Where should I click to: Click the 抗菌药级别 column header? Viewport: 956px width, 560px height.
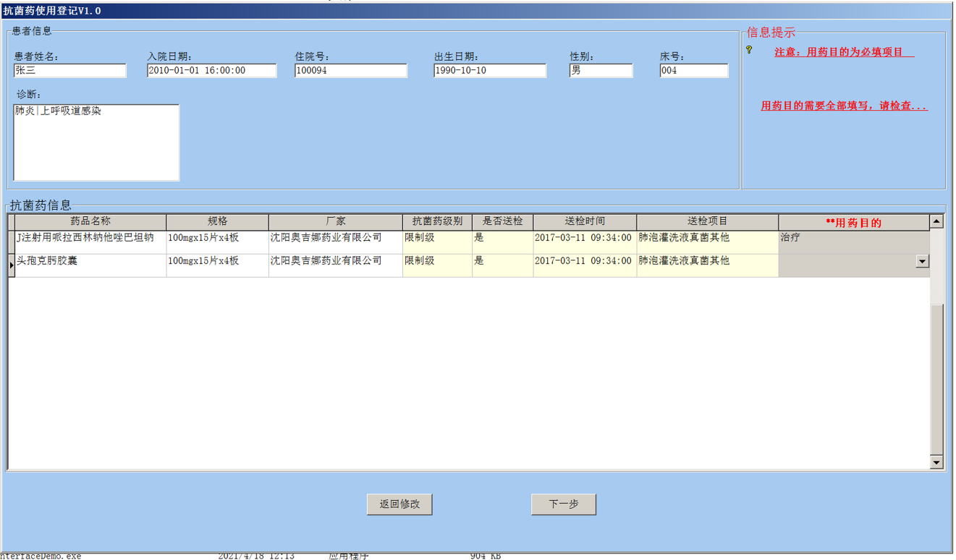[437, 222]
